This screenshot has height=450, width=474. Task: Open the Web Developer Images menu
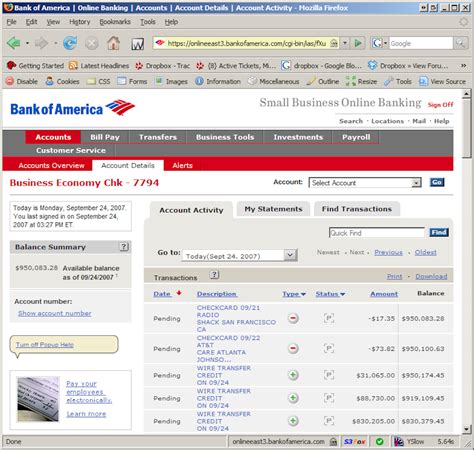(x=172, y=81)
